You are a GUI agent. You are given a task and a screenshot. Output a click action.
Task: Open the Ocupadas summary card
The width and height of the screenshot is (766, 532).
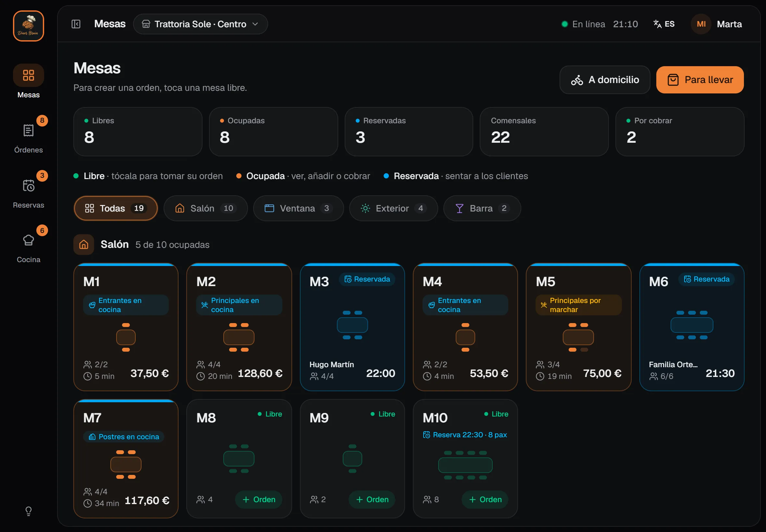pos(273,132)
